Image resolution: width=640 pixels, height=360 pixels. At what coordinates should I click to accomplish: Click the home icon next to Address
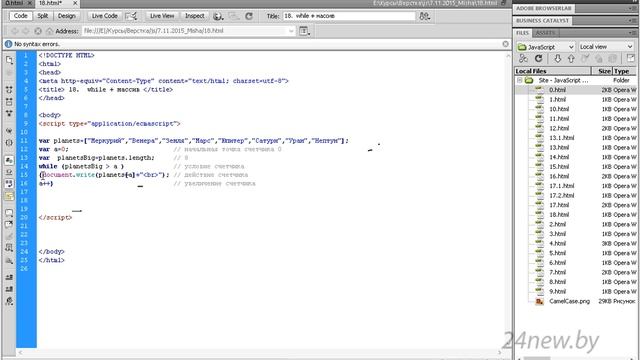[x=49, y=31]
